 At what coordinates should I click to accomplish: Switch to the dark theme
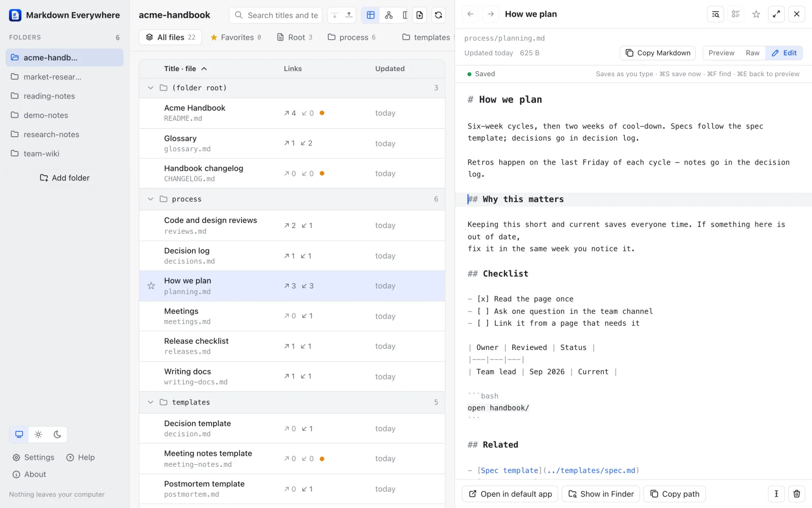(x=57, y=434)
